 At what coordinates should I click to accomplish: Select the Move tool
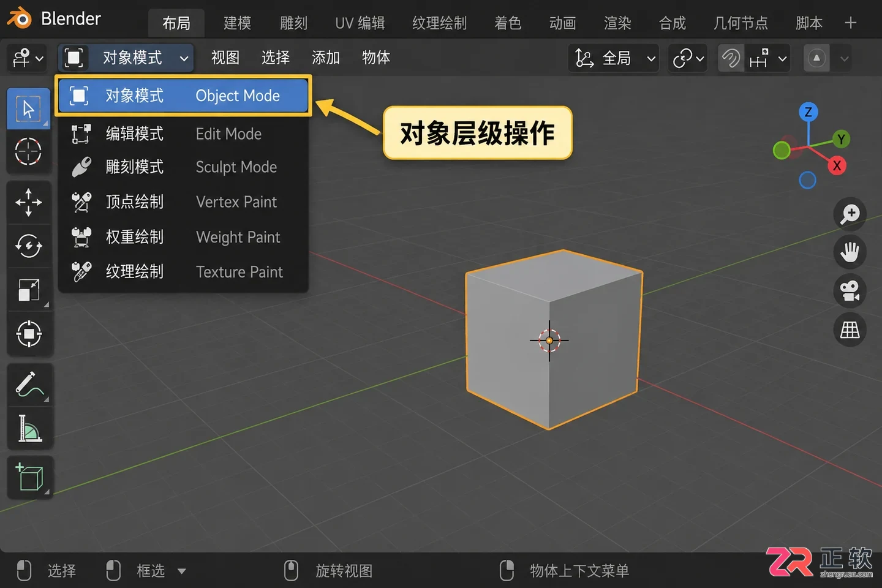(x=29, y=202)
